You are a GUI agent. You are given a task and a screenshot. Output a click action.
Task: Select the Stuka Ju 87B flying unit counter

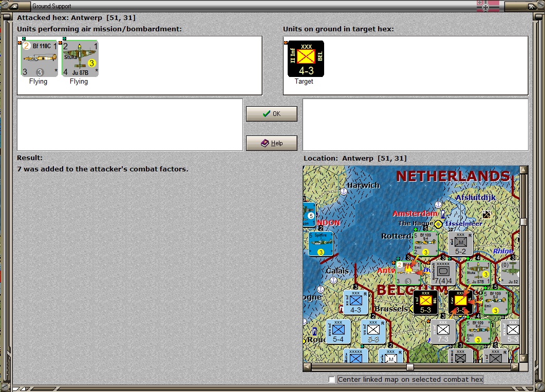tap(80, 58)
